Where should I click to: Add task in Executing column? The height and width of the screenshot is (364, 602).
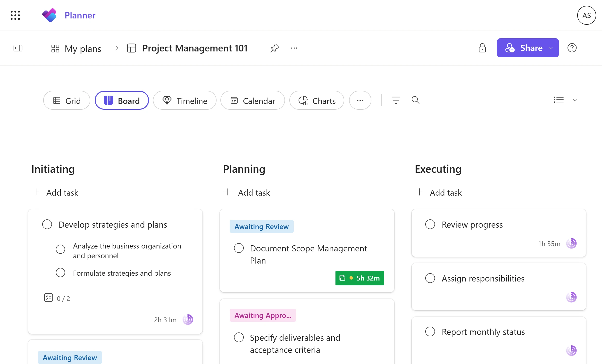[439, 192]
